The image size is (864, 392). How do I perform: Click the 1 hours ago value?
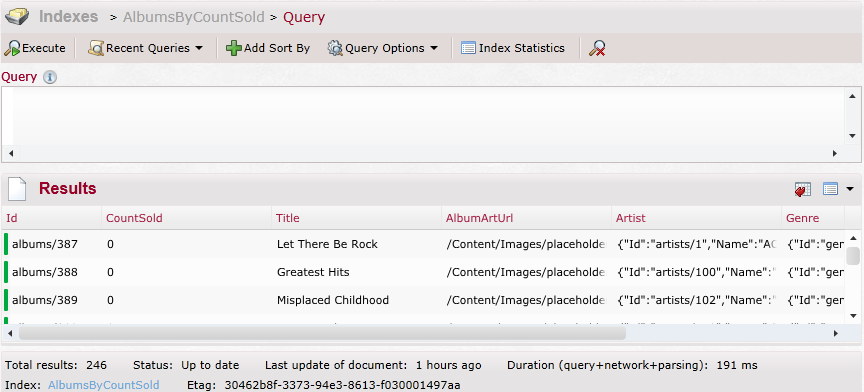coord(449,365)
